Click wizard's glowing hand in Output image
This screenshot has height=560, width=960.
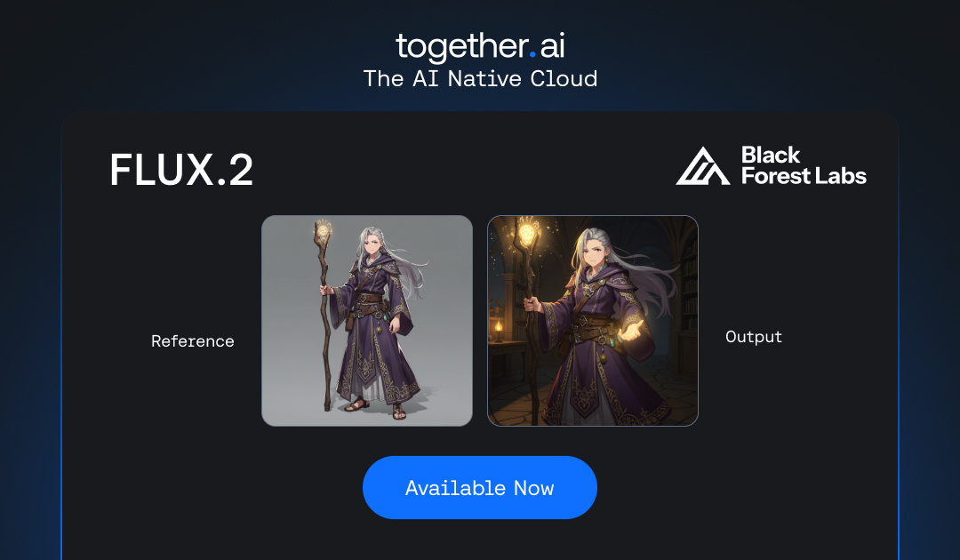click(x=631, y=331)
